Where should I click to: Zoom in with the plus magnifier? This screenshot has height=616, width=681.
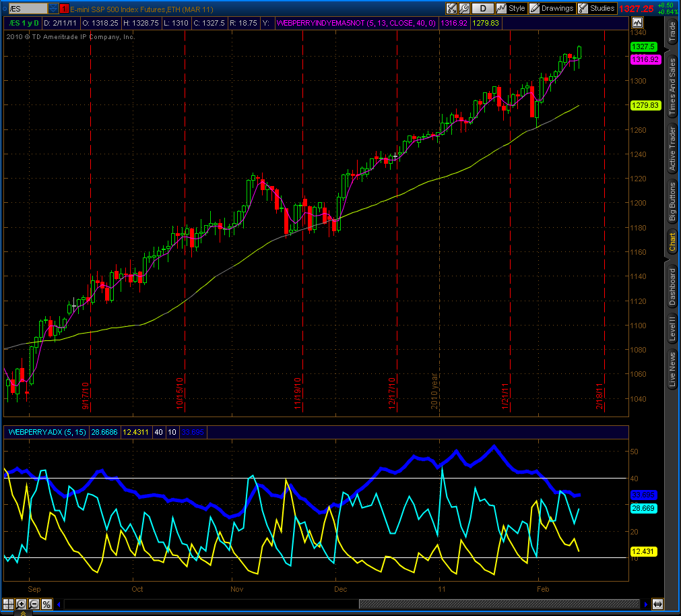tap(21, 604)
